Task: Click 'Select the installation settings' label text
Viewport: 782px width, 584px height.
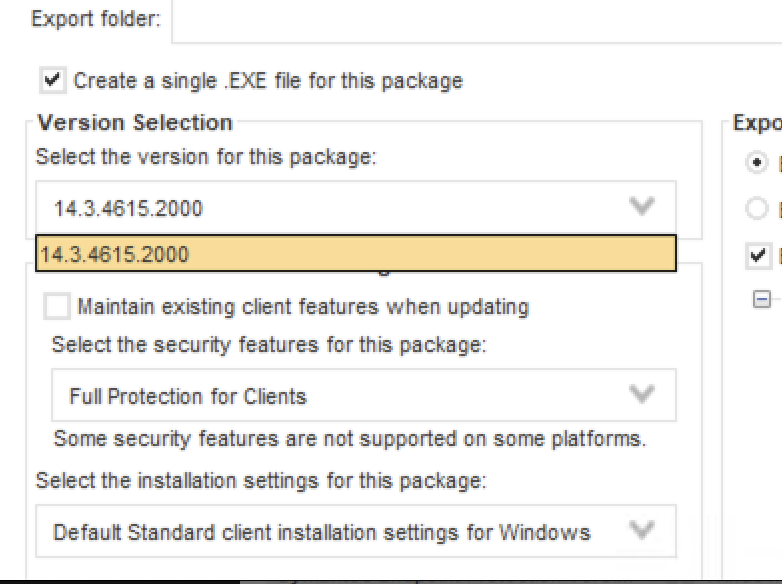Action: click(261, 481)
